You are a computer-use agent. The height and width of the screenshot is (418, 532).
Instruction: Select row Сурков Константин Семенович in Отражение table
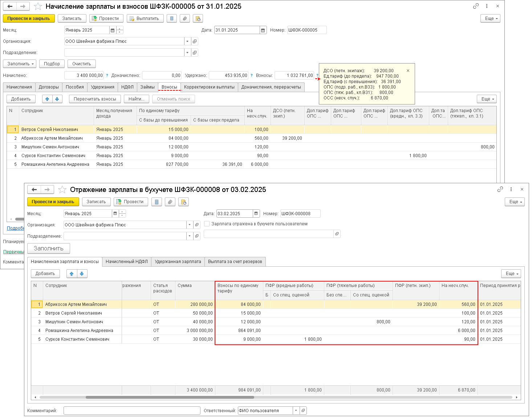(x=276, y=339)
